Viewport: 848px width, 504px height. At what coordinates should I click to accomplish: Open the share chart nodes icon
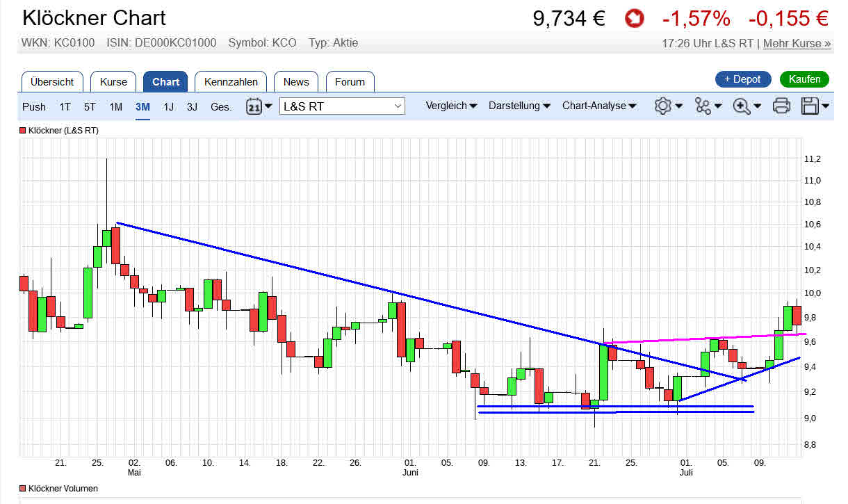point(703,106)
